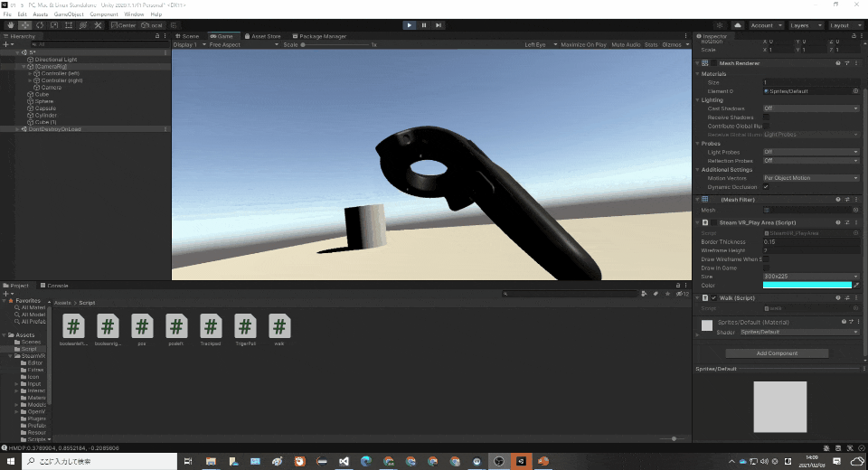Open Free Aspect dropdown
The width and height of the screenshot is (868, 470).
[x=243, y=45]
